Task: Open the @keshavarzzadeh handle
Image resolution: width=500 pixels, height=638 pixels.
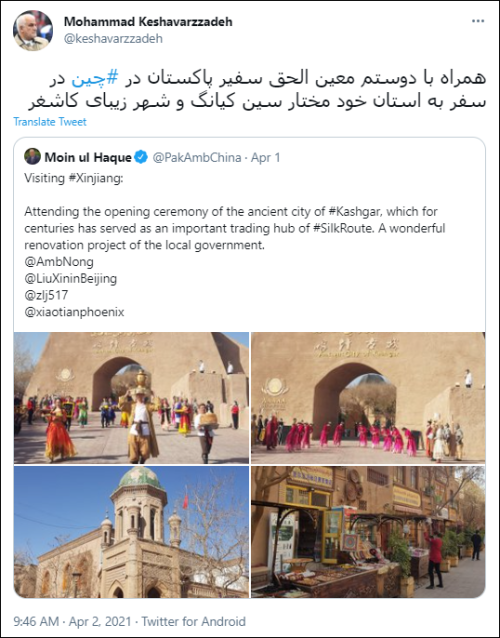Action: 113,39
